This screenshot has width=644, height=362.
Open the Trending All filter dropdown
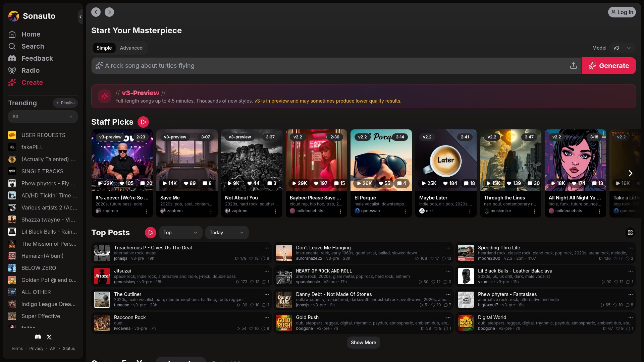(43, 117)
